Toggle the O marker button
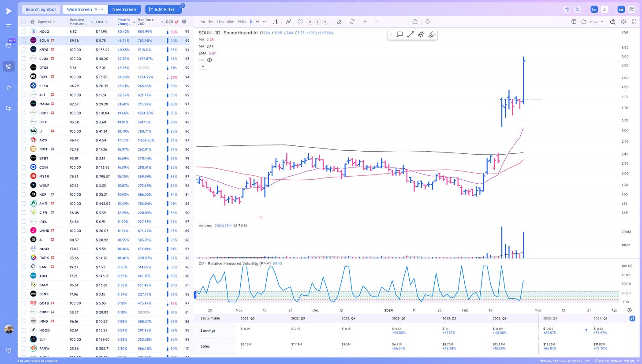The height and width of the screenshot is (364, 642). coord(310,22)
